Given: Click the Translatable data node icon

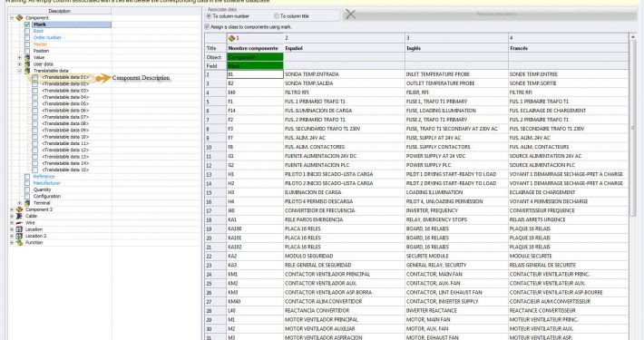Looking at the screenshot, I should point(27,71).
